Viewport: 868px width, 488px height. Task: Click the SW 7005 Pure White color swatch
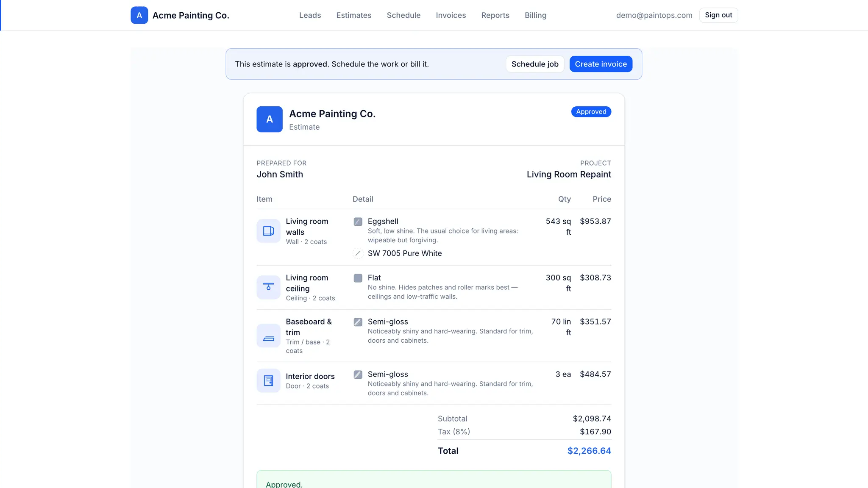(x=358, y=253)
